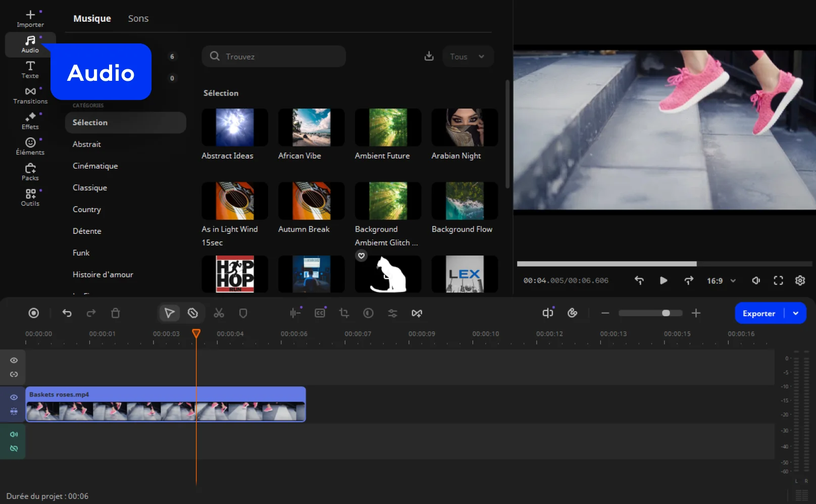Play the video preview
The height and width of the screenshot is (504, 816).
664,280
